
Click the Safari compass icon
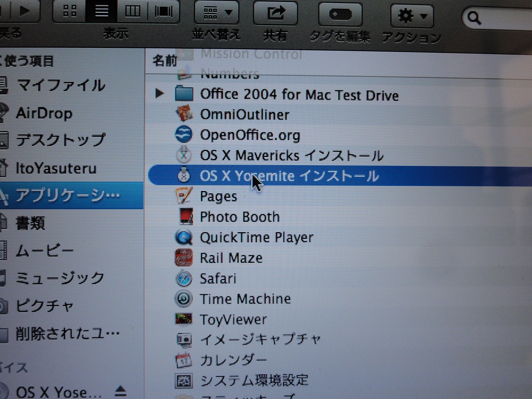(x=183, y=278)
